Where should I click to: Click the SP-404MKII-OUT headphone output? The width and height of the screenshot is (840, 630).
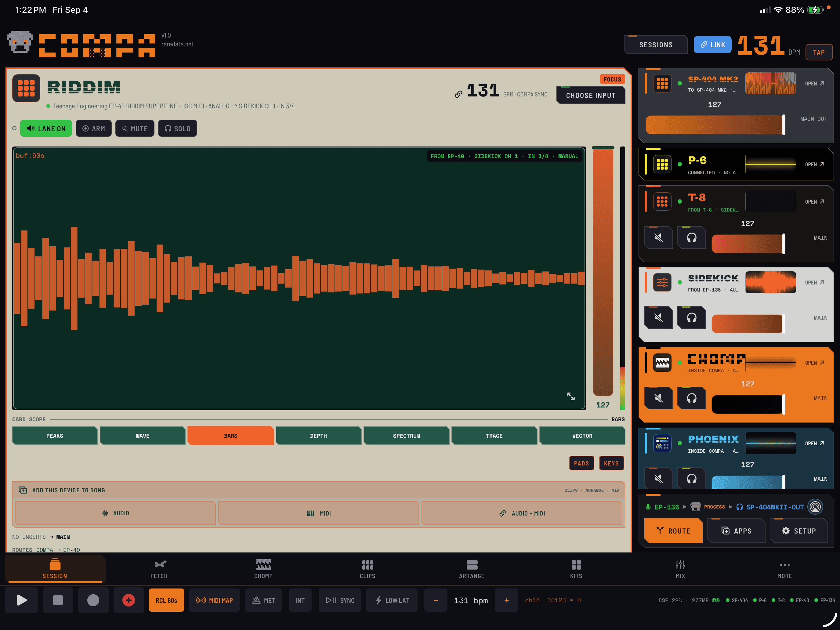[x=770, y=507]
